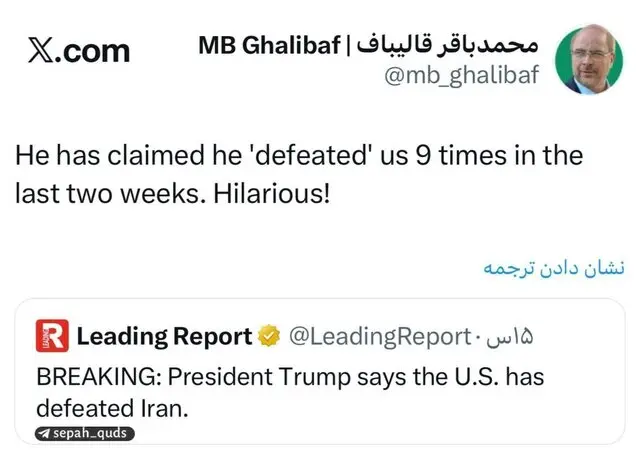640x465 pixels.
Task: Open MB Ghalibaf's round profile picture
Action: click(x=589, y=60)
